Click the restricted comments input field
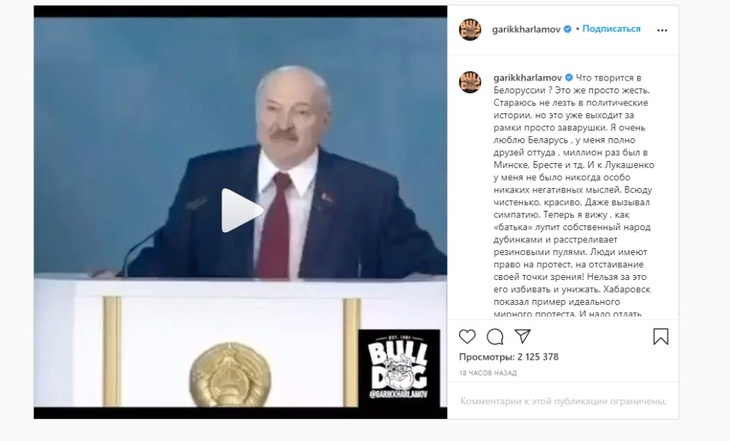The height and width of the screenshot is (441, 730). pyautogui.click(x=563, y=401)
